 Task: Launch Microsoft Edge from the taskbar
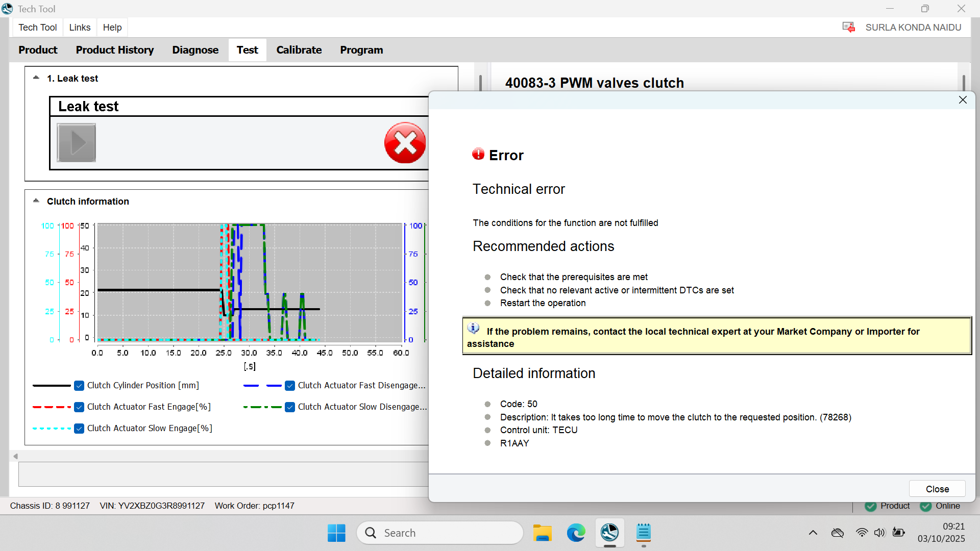[x=576, y=533]
